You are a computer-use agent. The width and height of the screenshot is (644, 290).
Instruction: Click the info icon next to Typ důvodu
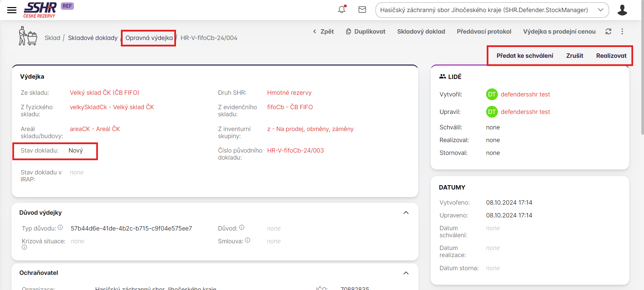tap(60, 227)
